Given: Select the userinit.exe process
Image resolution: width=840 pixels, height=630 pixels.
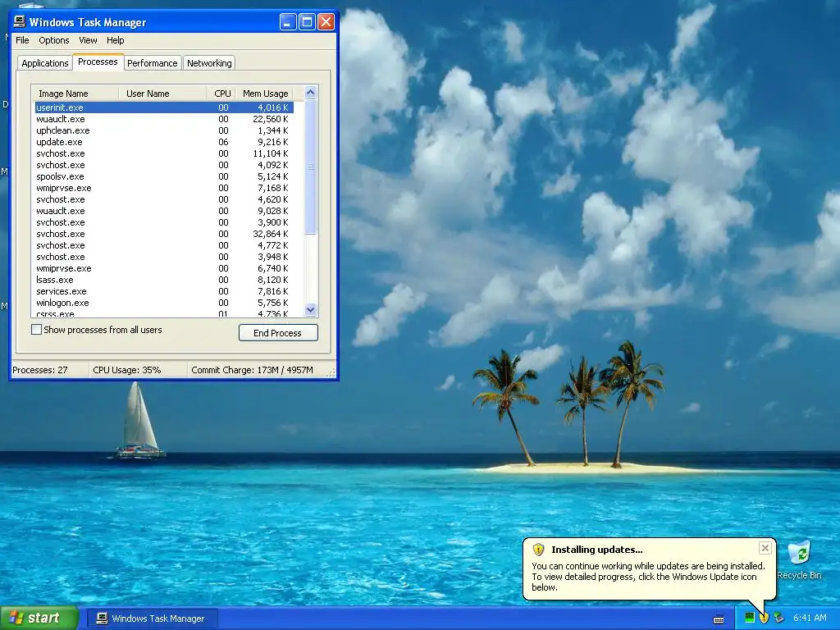Looking at the screenshot, I should pyautogui.click(x=164, y=107).
